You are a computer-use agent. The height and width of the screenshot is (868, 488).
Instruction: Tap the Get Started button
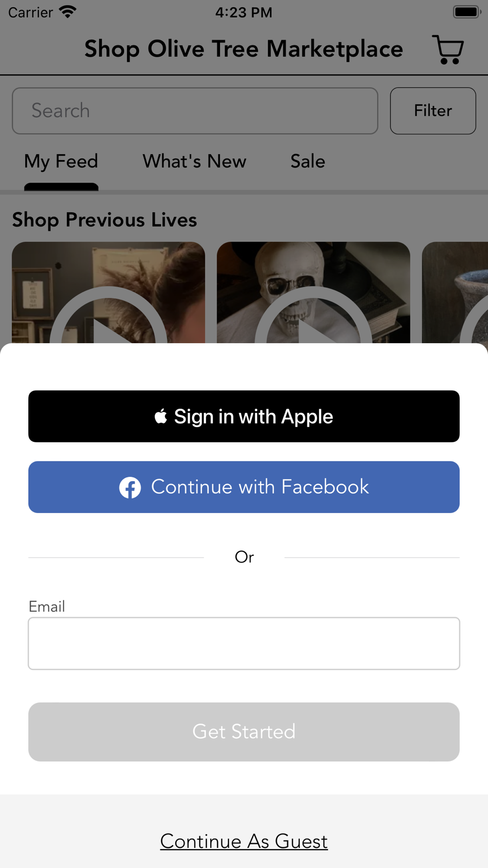[x=244, y=732]
